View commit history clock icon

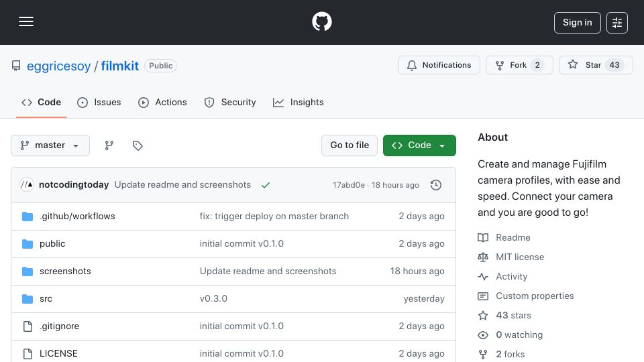[436, 185]
